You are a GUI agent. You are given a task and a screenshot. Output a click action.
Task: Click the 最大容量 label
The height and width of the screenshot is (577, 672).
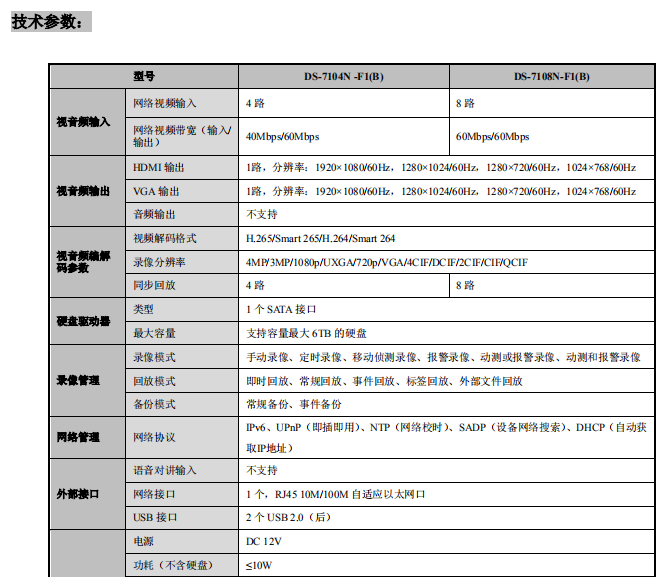point(154,334)
